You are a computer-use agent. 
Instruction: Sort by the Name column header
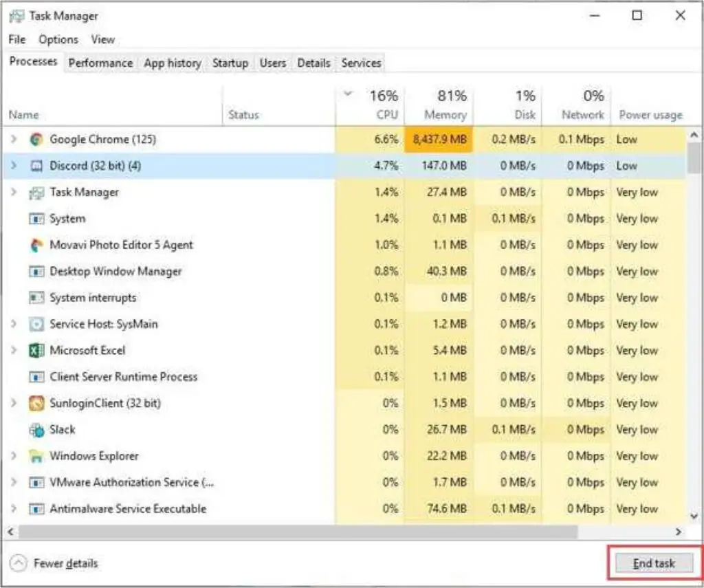click(x=112, y=105)
